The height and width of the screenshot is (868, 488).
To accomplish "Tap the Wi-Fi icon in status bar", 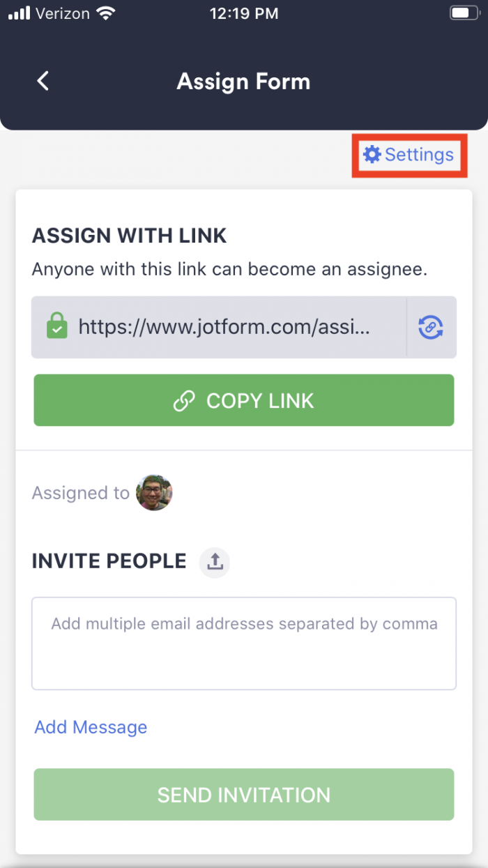I will pyautogui.click(x=107, y=13).
